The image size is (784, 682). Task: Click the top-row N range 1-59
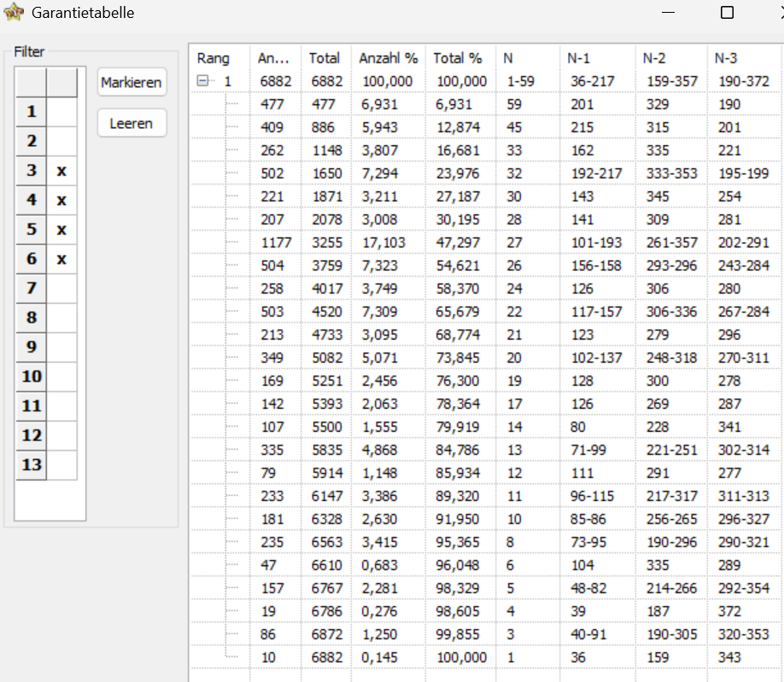(520, 81)
